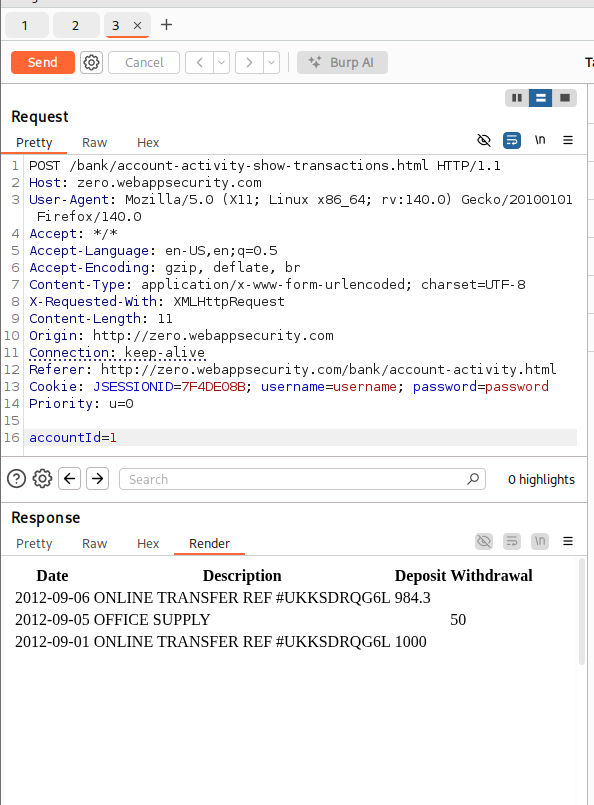Toggle line wrap in Response panel
Viewport: 594px width, 805px height.
[x=512, y=541]
